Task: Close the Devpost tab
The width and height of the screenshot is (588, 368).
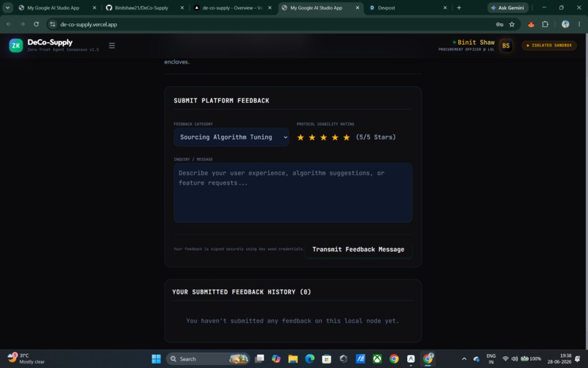Action: [445, 7]
